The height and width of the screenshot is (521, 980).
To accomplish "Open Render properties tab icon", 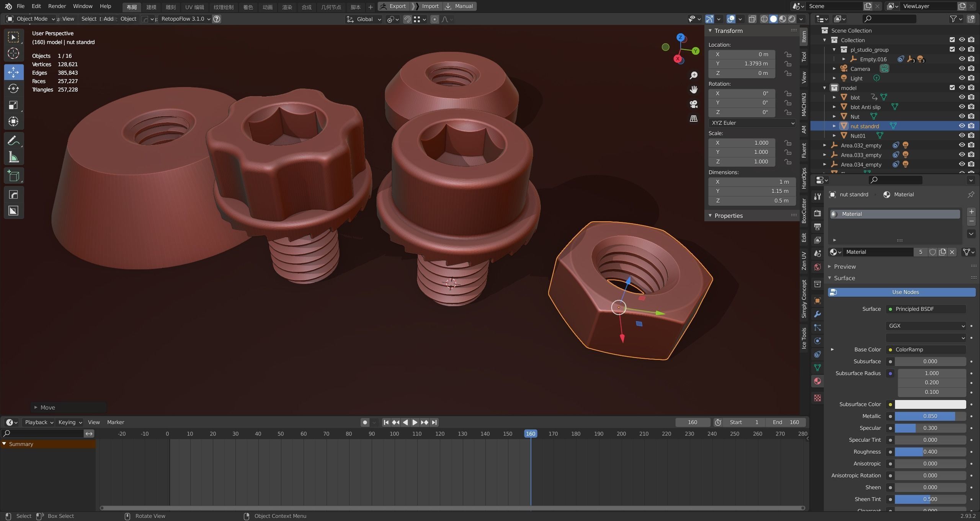I will click(817, 213).
